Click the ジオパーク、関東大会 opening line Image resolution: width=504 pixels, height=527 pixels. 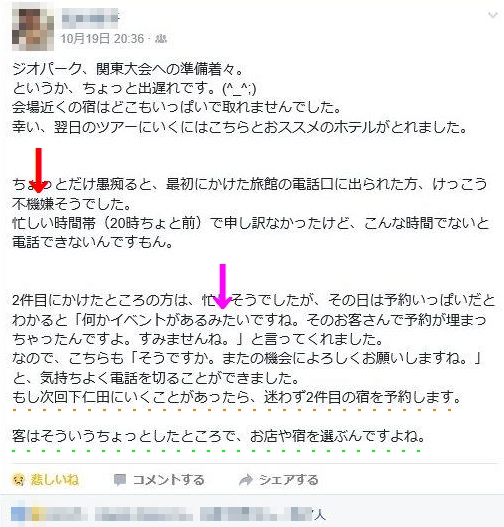click(128, 69)
